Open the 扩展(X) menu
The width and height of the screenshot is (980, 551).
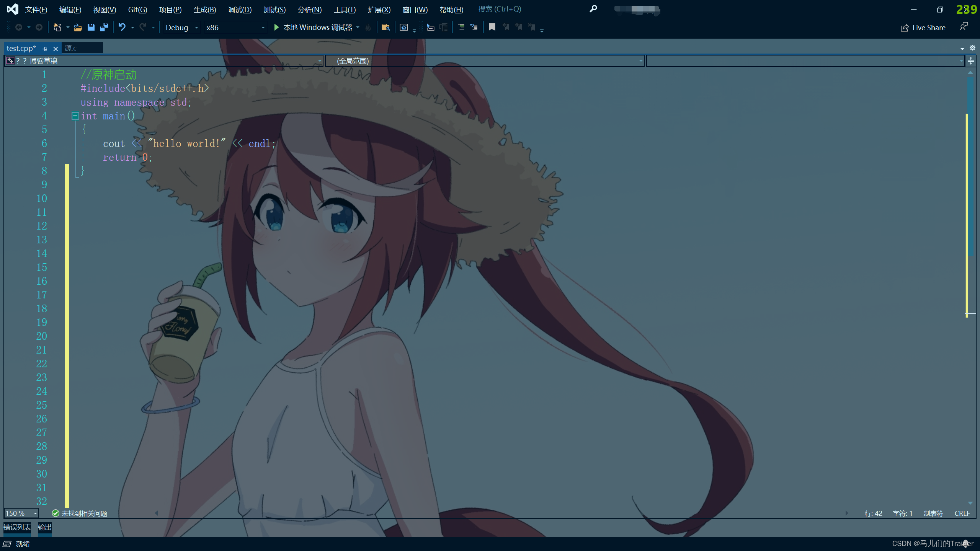coord(379,10)
